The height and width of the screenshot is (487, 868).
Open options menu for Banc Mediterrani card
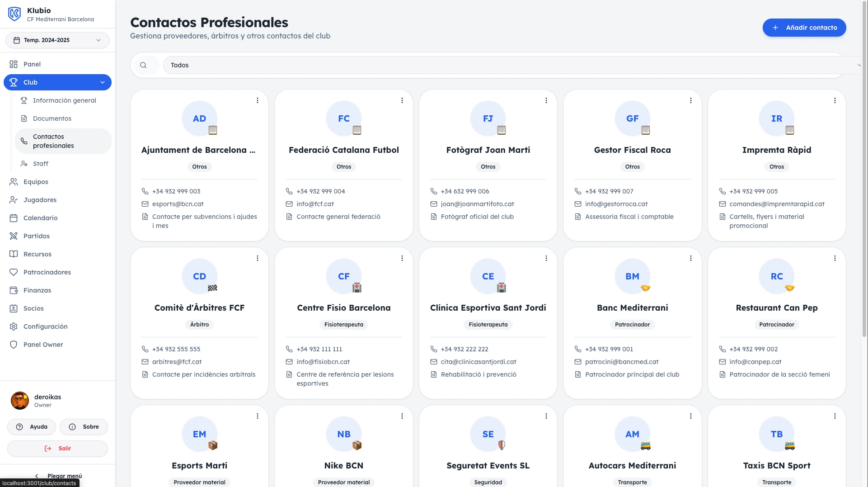690,258
